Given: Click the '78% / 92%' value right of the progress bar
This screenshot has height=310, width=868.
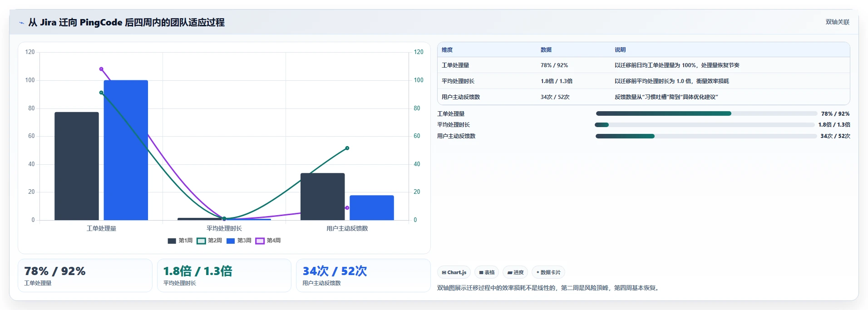Looking at the screenshot, I should 835,114.
